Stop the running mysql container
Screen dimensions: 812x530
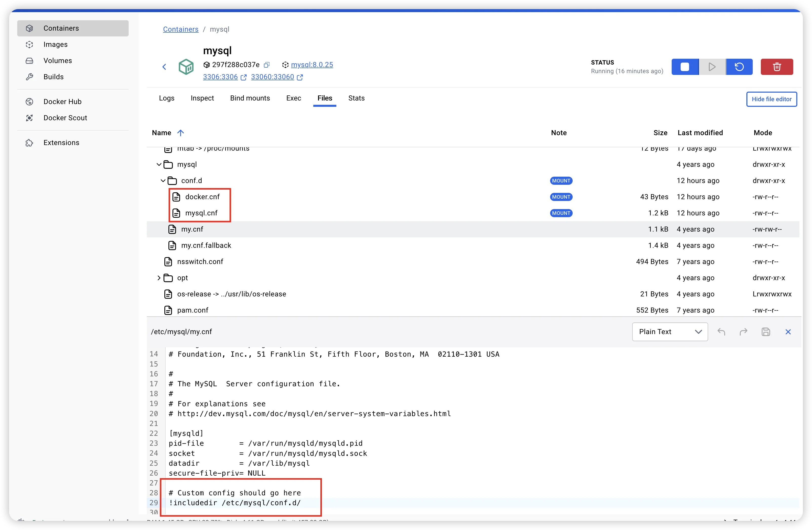pyautogui.click(x=685, y=67)
